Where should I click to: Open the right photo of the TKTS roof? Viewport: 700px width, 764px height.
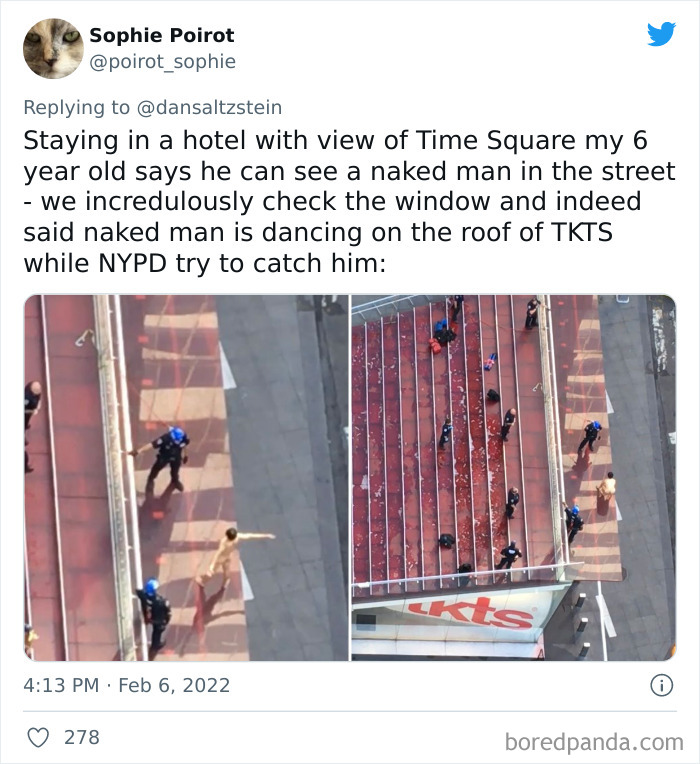click(x=514, y=478)
